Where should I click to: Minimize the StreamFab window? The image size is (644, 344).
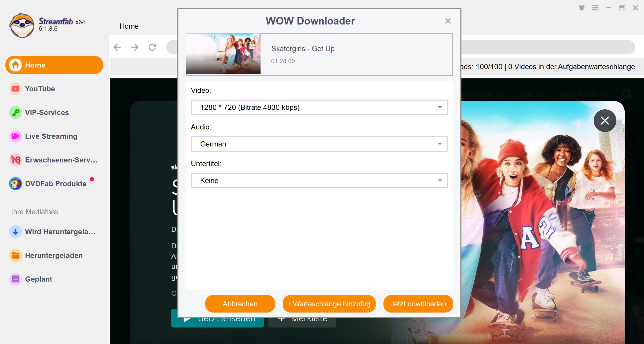tap(609, 8)
